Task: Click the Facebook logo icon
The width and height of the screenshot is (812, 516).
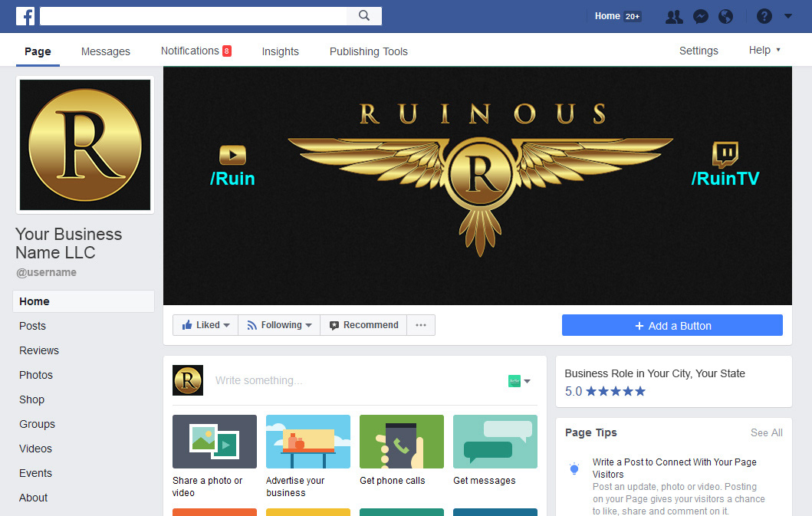Action: click(x=25, y=16)
